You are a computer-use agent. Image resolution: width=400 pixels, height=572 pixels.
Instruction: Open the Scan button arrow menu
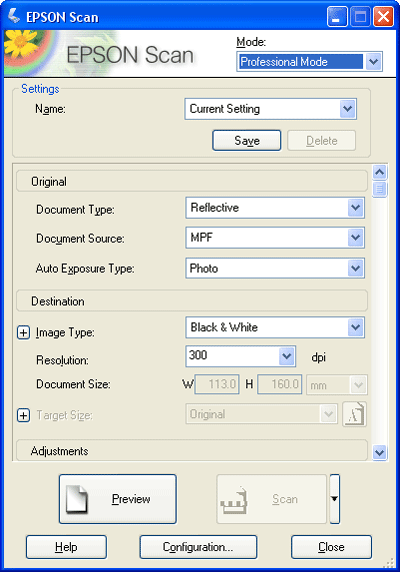pos(335,499)
